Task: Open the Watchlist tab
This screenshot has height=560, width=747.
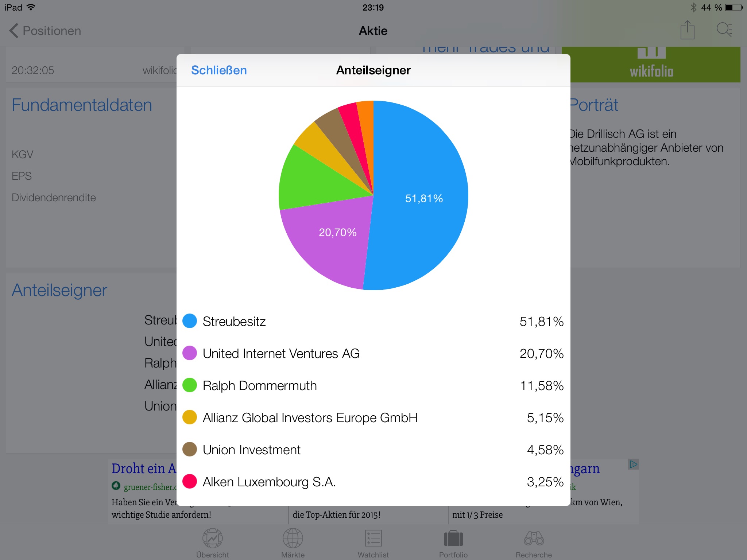Action: 373,543
